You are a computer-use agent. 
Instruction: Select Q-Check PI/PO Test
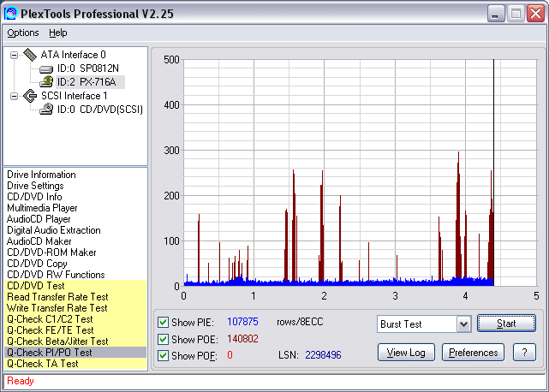(x=75, y=353)
